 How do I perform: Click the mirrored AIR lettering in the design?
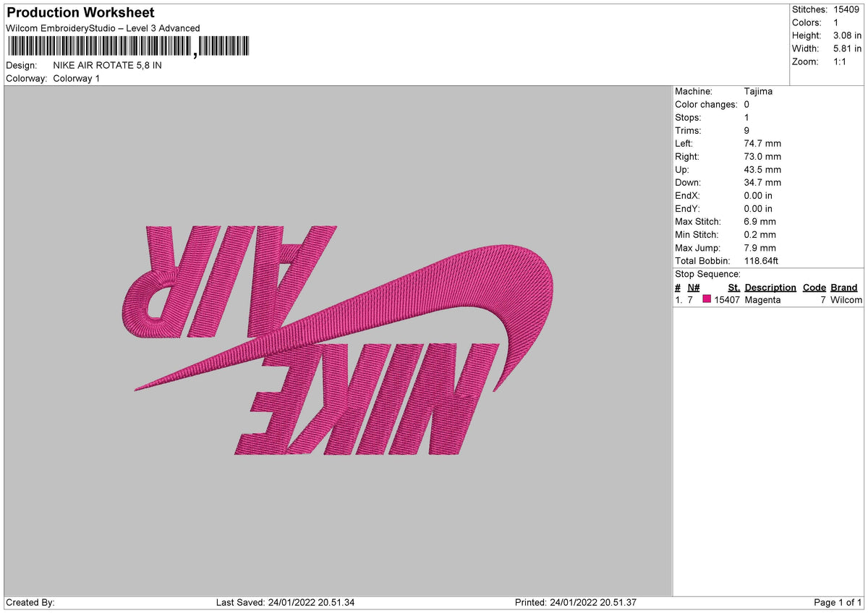click(229, 282)
